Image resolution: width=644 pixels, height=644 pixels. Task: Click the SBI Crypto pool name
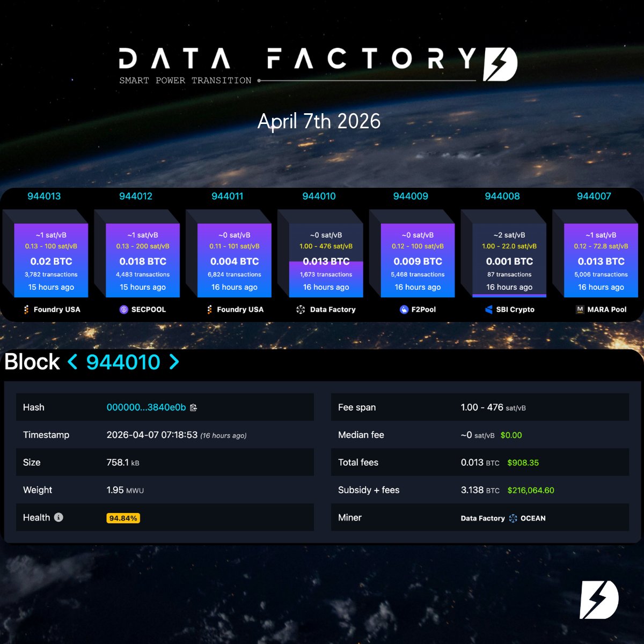pyautogui.click(x=515, y=310)
